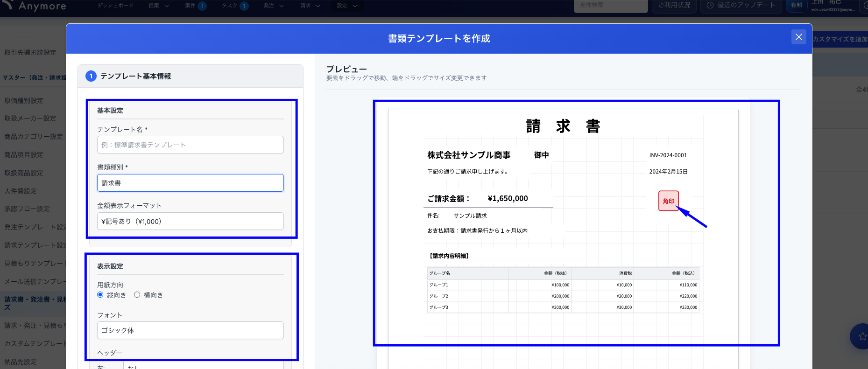Go to ダッシュボード in top nav
The height and width of the screenshot is (369, 868).
[115, 6]
